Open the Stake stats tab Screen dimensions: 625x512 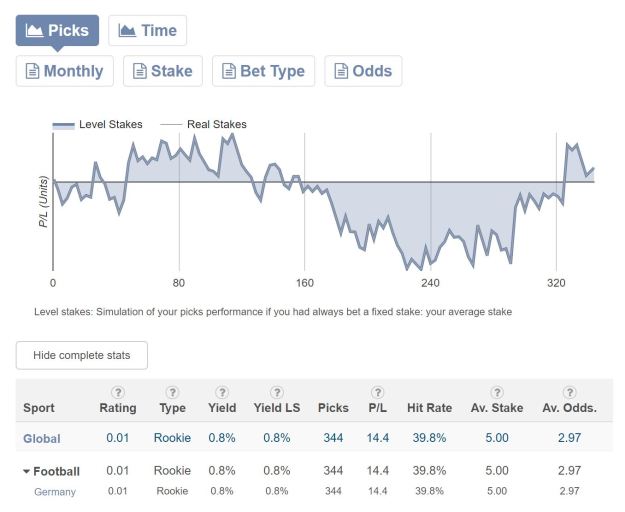pyautogui.click(x=161, y=71)
